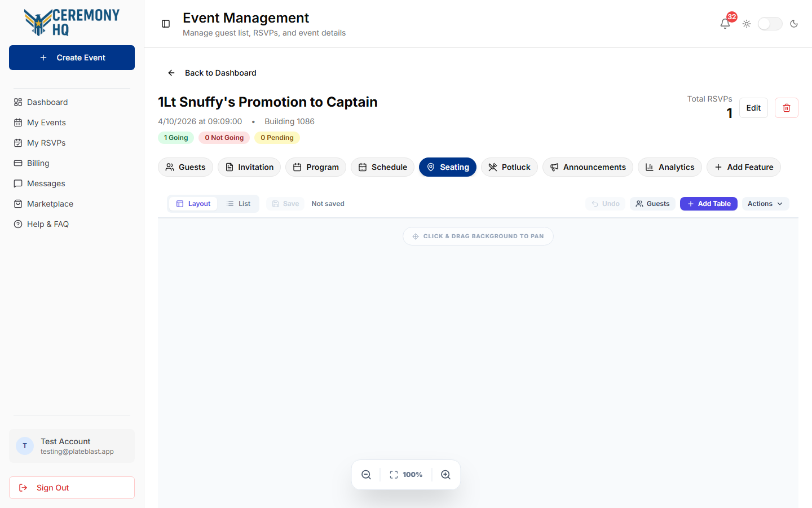Save the seating layout
The image size is (812, 508).
(285, 204)
